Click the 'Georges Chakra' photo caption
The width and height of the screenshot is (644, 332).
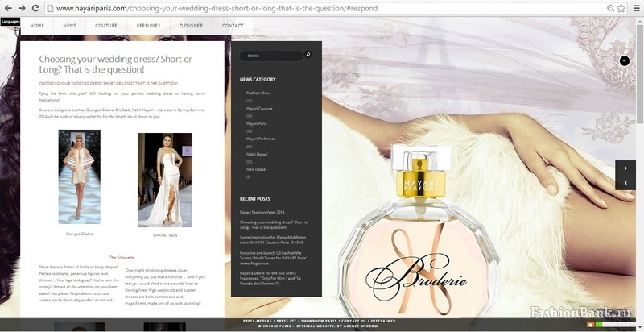coord(79,234)
